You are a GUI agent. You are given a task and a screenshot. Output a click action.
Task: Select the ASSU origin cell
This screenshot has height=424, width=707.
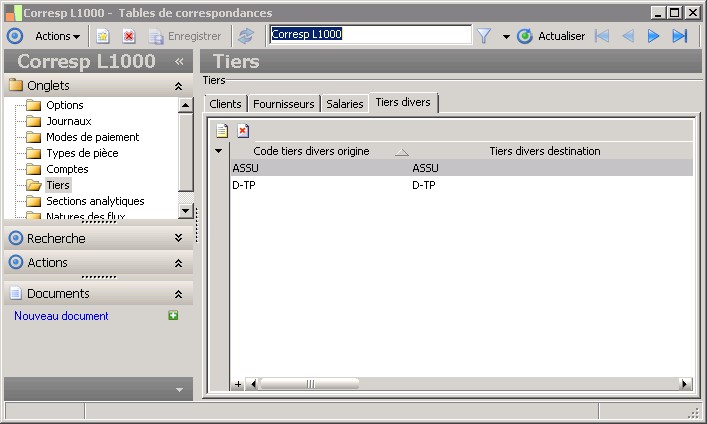coord(321,168)
